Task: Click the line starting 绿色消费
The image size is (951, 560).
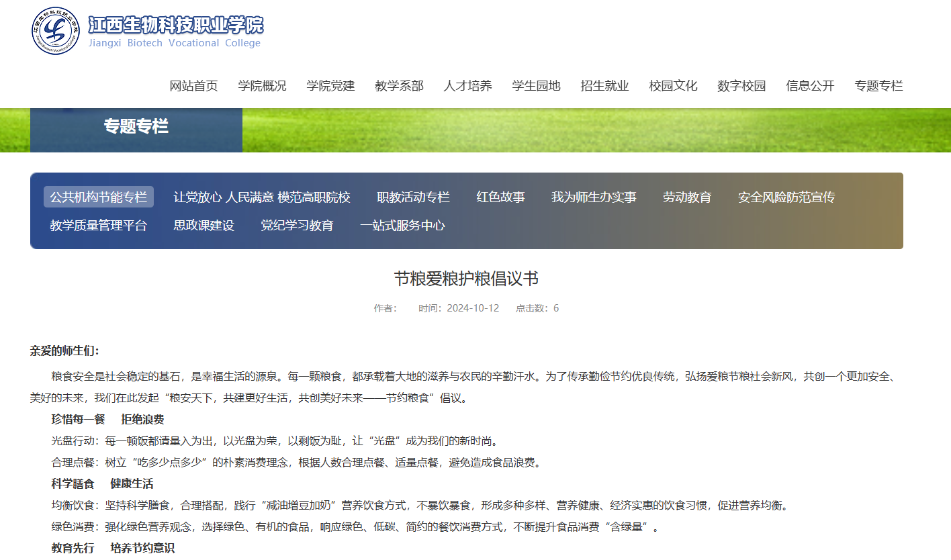Action: point(355,526)
